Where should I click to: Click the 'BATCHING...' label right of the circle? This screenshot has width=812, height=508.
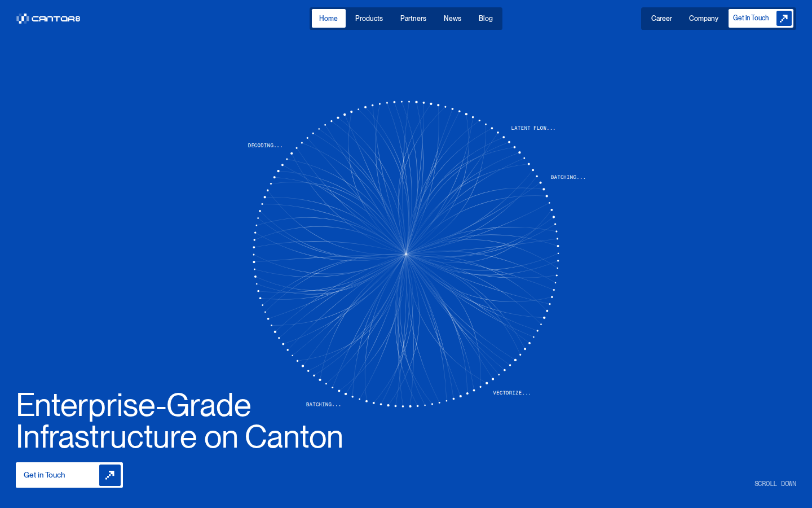[x=568, y=177]
